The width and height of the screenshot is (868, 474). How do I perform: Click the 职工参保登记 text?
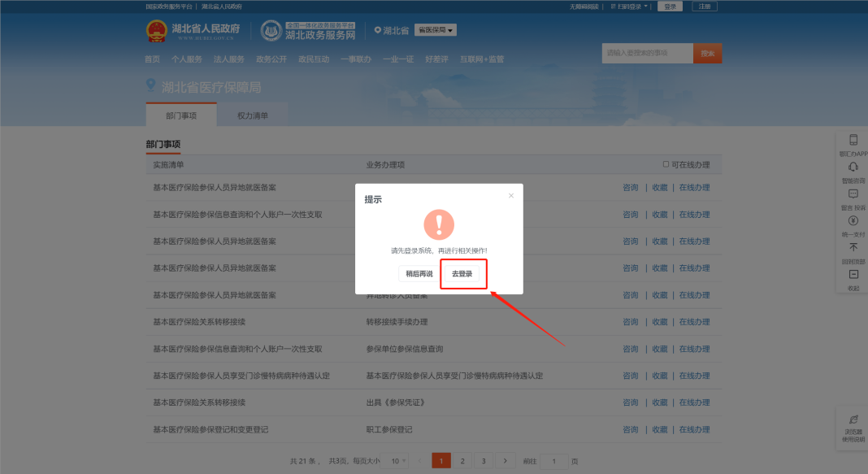tap(389, 430)
